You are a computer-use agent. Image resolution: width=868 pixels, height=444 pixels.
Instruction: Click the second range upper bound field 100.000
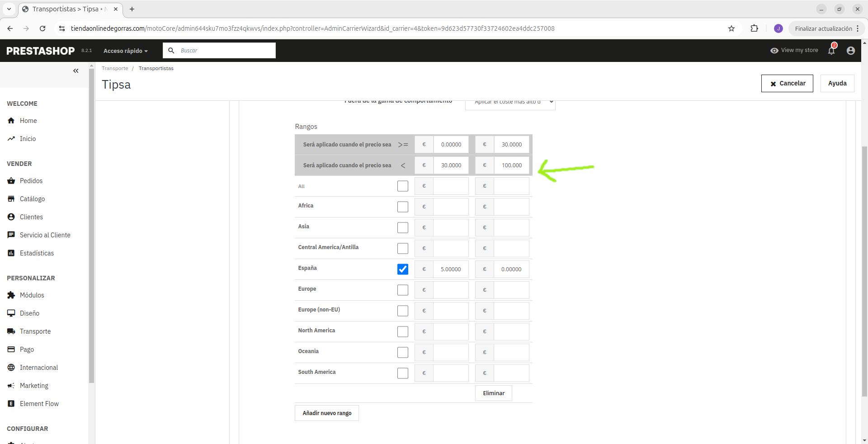(511, 165)
